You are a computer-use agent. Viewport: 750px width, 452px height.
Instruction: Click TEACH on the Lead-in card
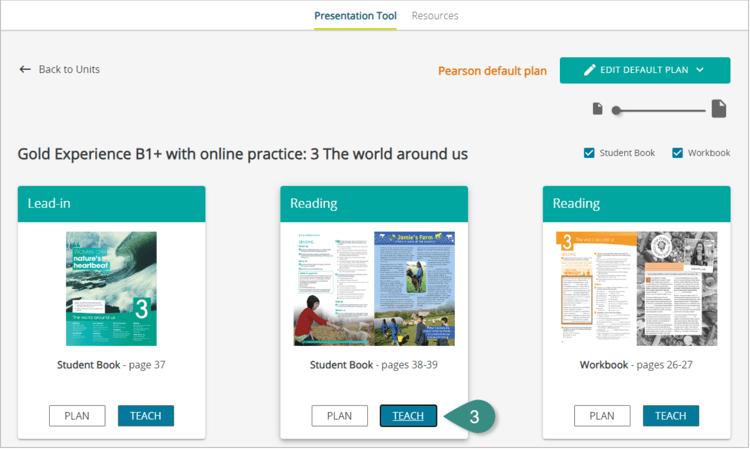click(x=146, y=416)
